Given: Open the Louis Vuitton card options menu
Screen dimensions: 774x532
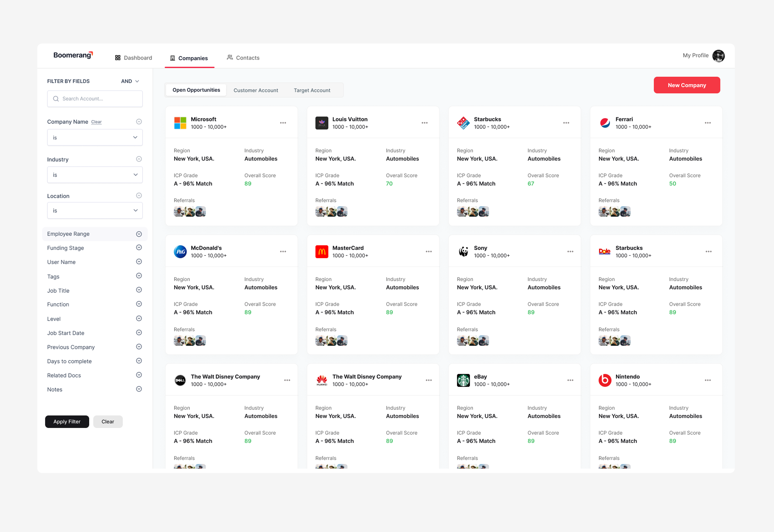Looking at the screenshot, I should pos(424,123).
